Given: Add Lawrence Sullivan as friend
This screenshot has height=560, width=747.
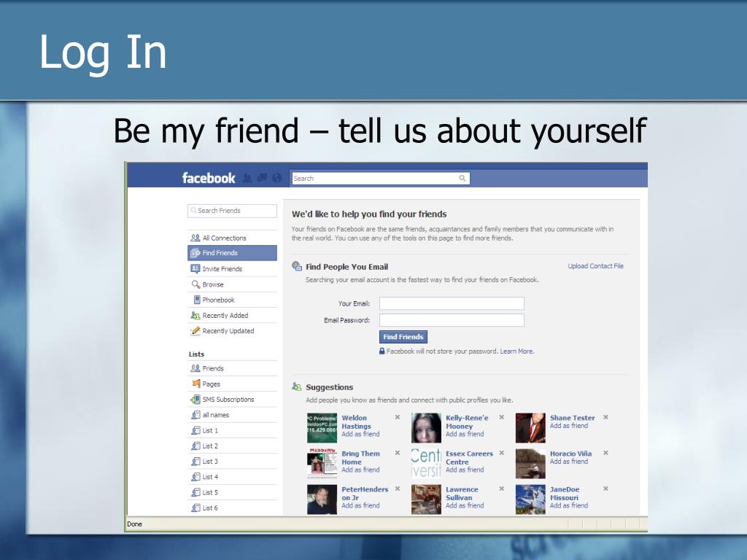Looking at the screenshot, I should [465, 506].
